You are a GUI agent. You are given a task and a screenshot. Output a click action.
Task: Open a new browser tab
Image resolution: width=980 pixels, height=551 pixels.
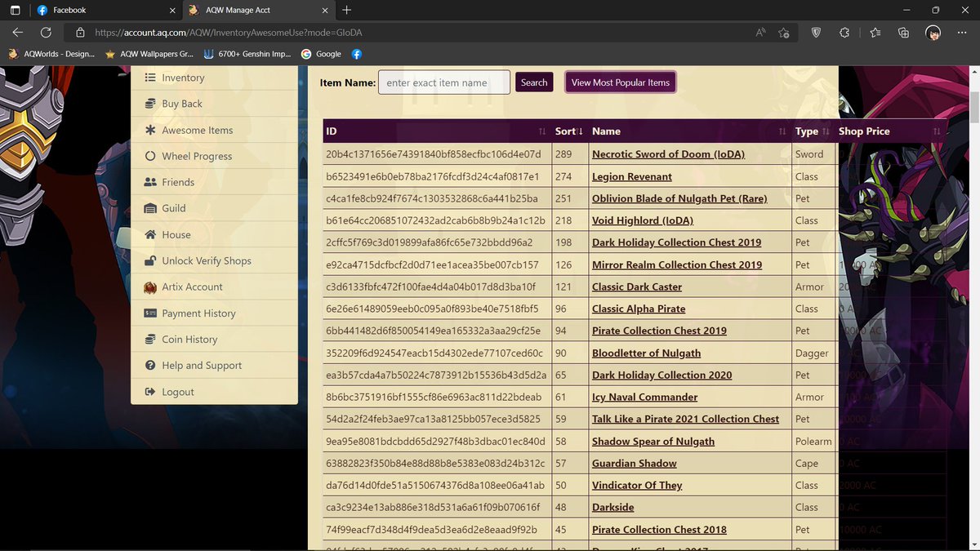[x=347, y=11]
